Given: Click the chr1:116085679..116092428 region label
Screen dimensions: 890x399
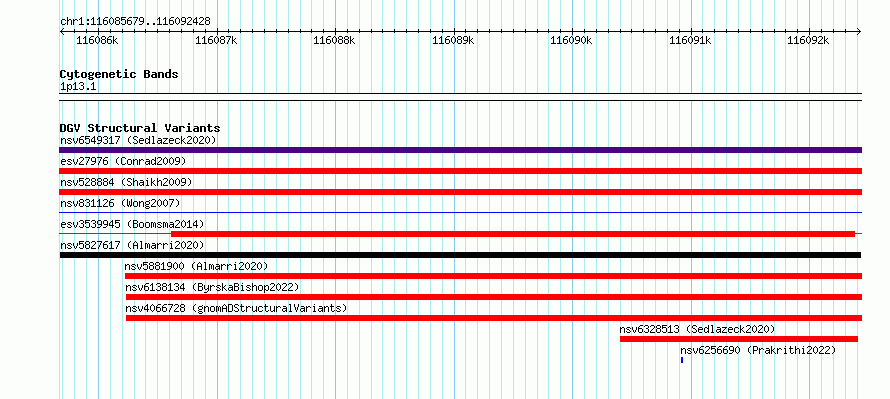Looking at the screenshot, I should (135, 22).
